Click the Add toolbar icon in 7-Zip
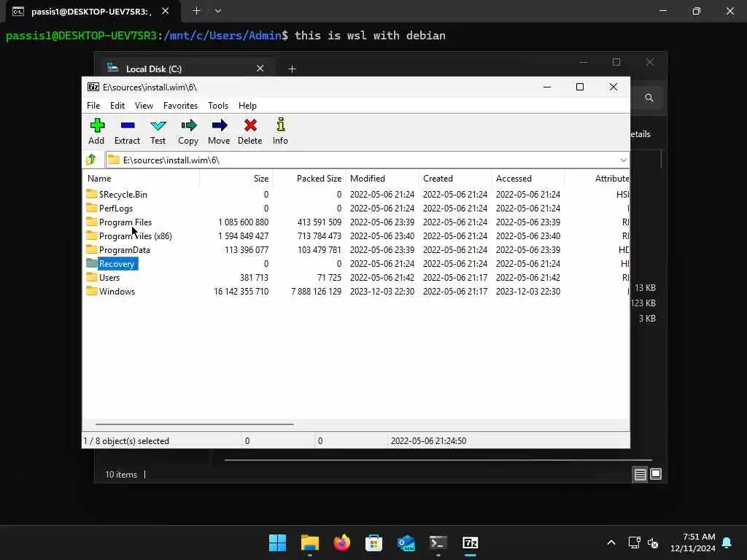Image resolution: width=747 pixels, height=560 pixels. tap(97, 125)
